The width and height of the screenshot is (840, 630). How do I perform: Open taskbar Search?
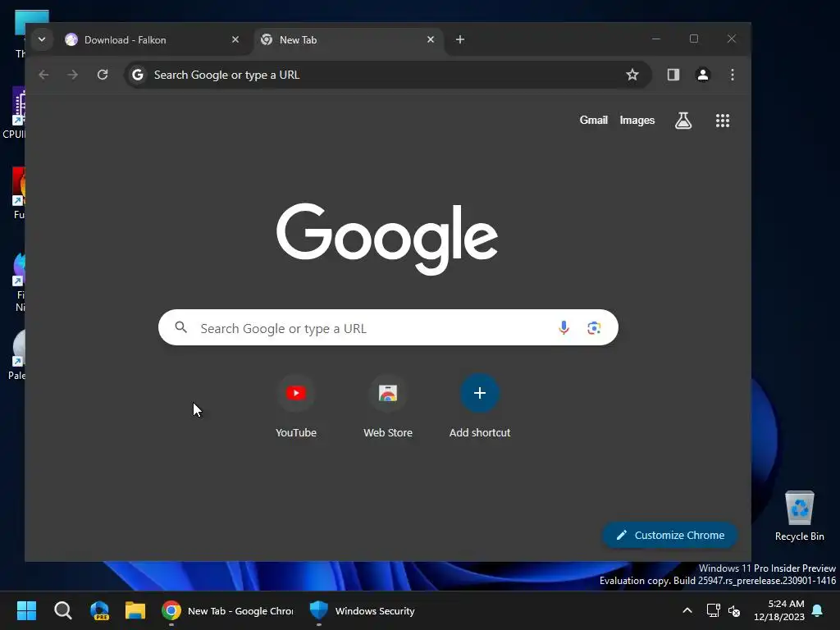coord(62,610)
